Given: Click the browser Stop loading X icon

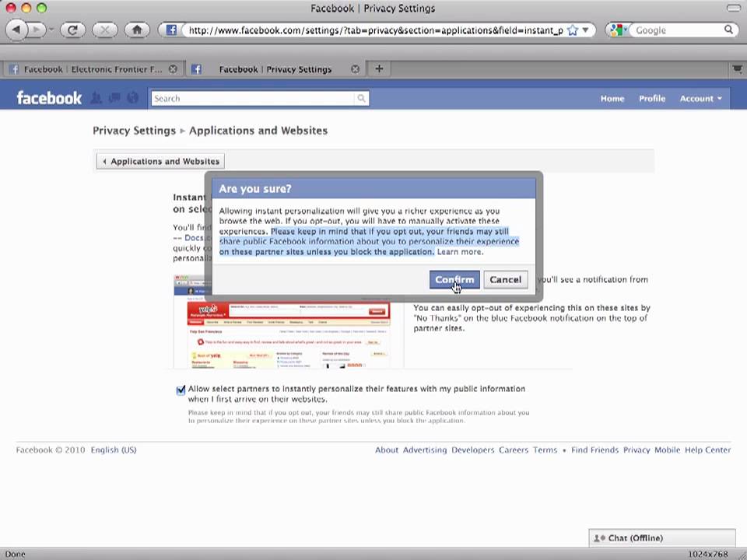Looking at the screenshot, I should pyautogui.click(x=104, y=30).
